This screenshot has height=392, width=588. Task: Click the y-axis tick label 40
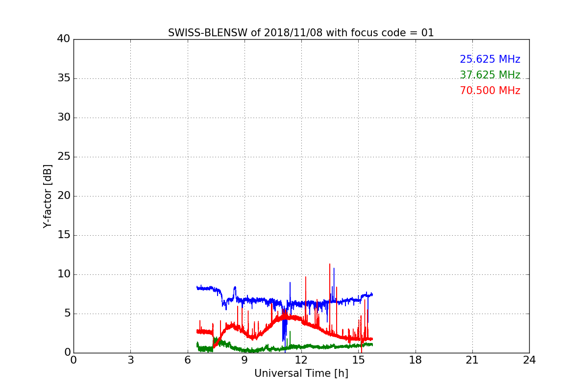click(x=64, y=39)
